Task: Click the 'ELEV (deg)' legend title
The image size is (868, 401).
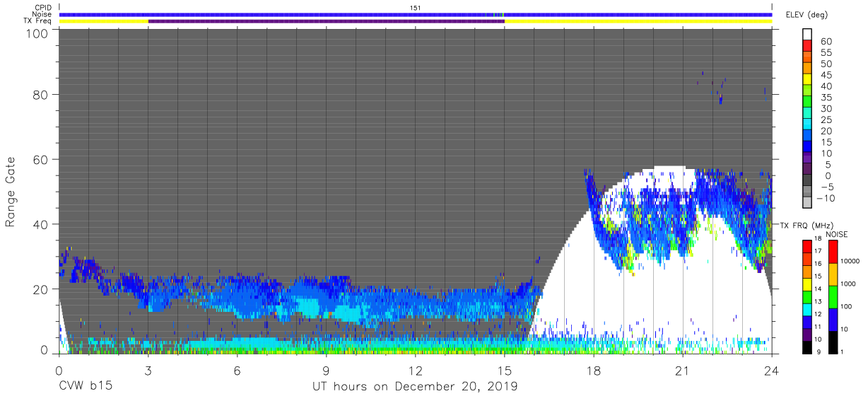Action: 807,14
